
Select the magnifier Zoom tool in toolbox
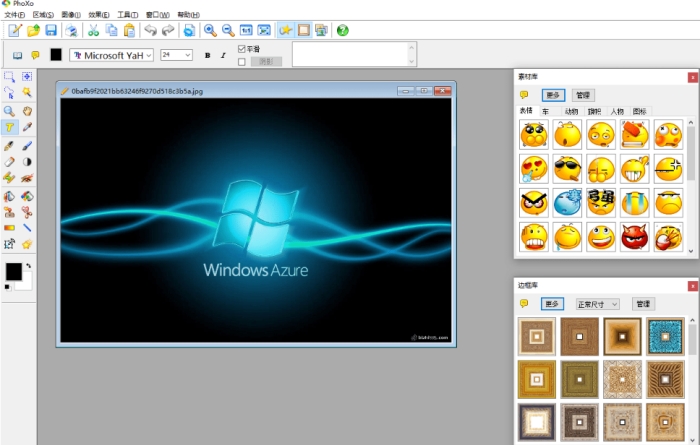(9, 110)
